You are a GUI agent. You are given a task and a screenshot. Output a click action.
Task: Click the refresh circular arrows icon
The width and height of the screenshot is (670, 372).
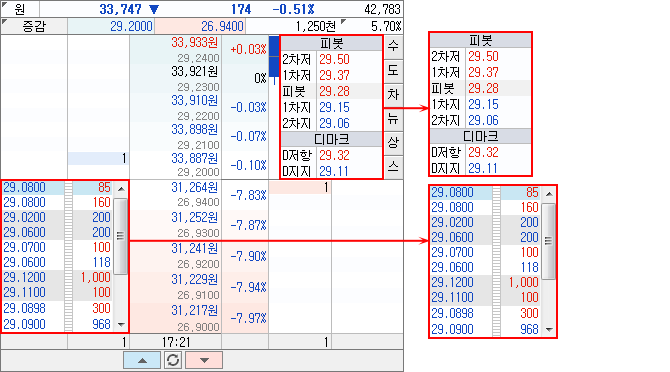(x=173, y=360)
